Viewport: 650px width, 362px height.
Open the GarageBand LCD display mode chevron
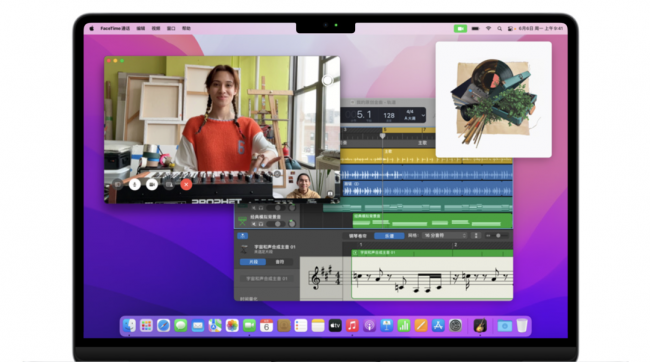[423, 115]
